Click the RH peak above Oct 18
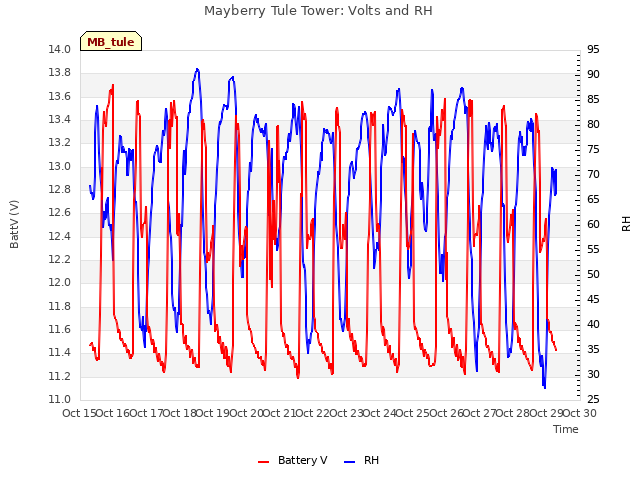 (197, 69)
